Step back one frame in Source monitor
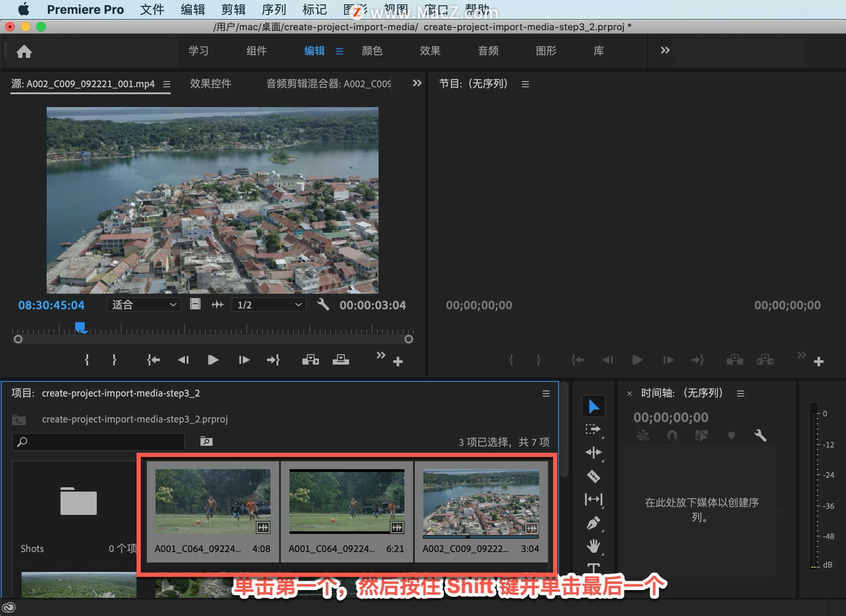 pos(183,360)
